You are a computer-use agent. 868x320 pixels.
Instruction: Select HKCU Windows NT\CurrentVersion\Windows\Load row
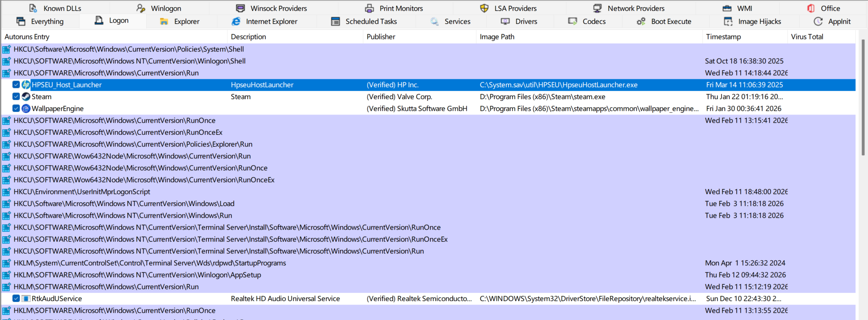(428, 204)
